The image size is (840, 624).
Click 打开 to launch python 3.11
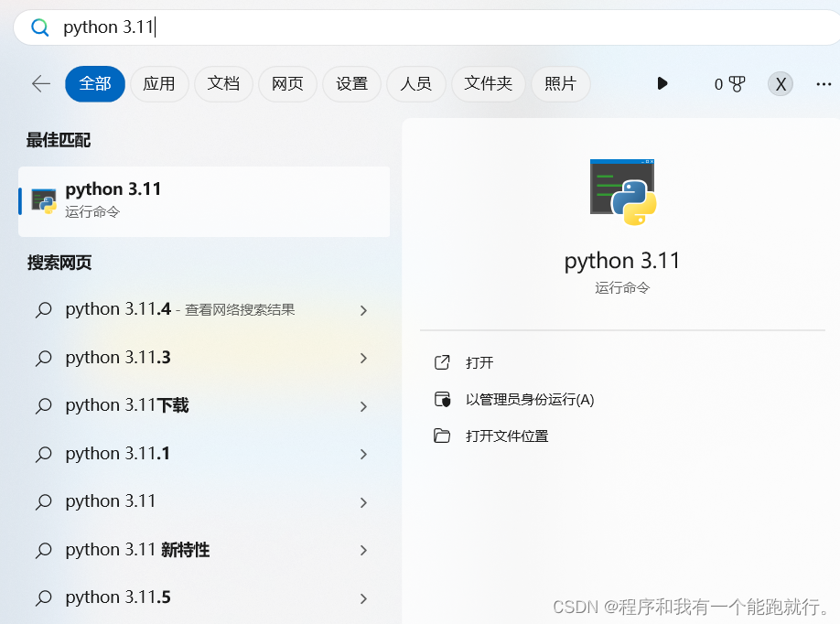point(482,362)
